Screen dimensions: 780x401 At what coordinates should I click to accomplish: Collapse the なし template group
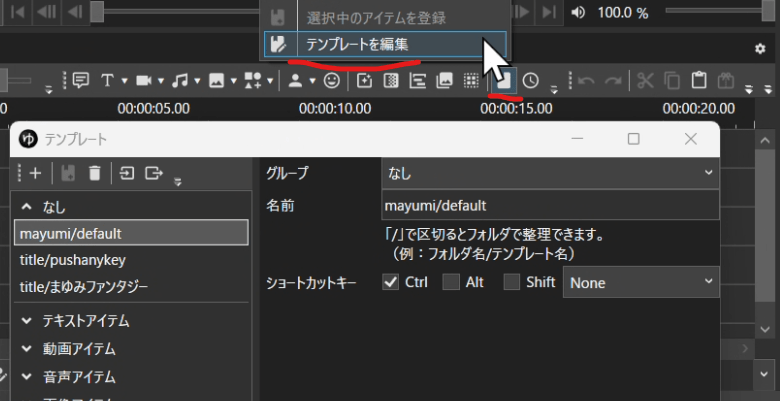[27, 206]
